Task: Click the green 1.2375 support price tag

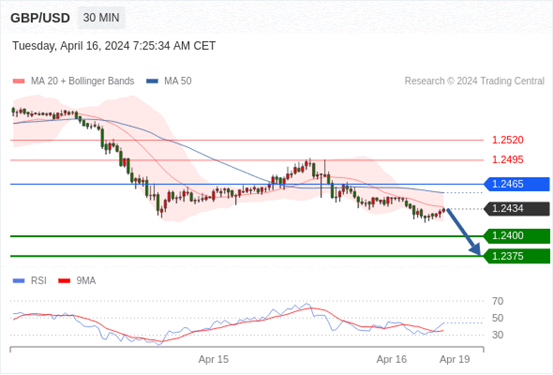Action: 517,256
